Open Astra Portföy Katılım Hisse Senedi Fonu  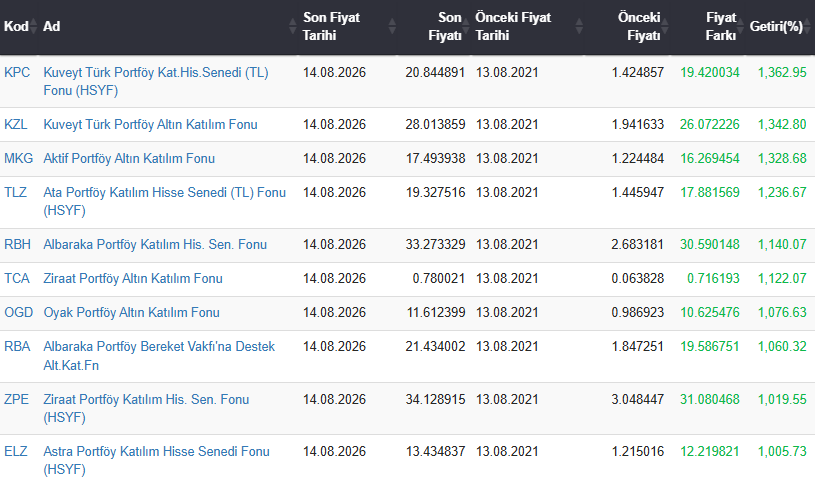pos(156,460)
